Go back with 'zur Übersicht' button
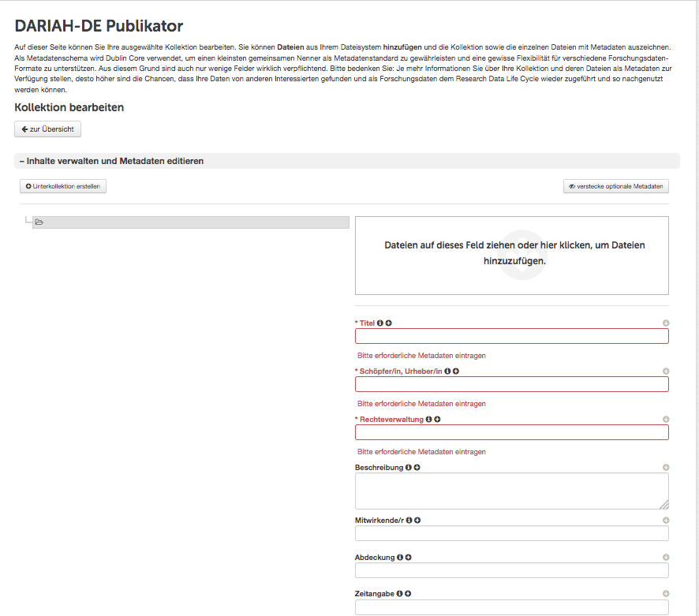The width and height of the screenshot is (699, 616). click(47, 129)
